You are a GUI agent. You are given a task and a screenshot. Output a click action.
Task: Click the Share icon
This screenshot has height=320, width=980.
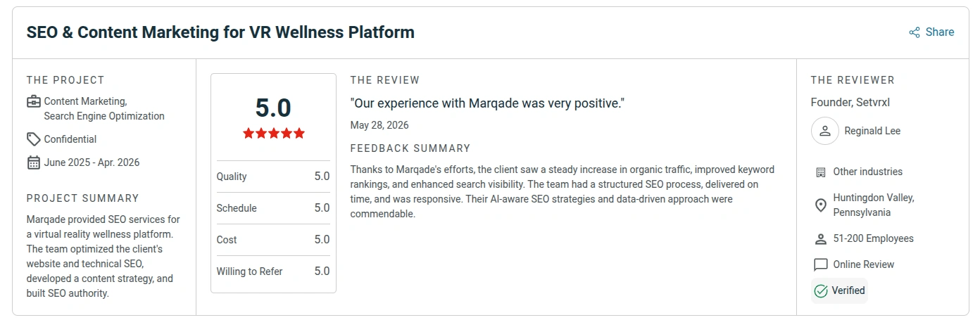pos(915,32)
